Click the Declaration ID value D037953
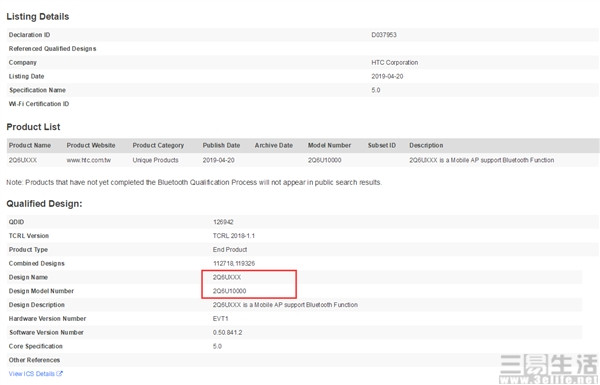 [384, 35]
